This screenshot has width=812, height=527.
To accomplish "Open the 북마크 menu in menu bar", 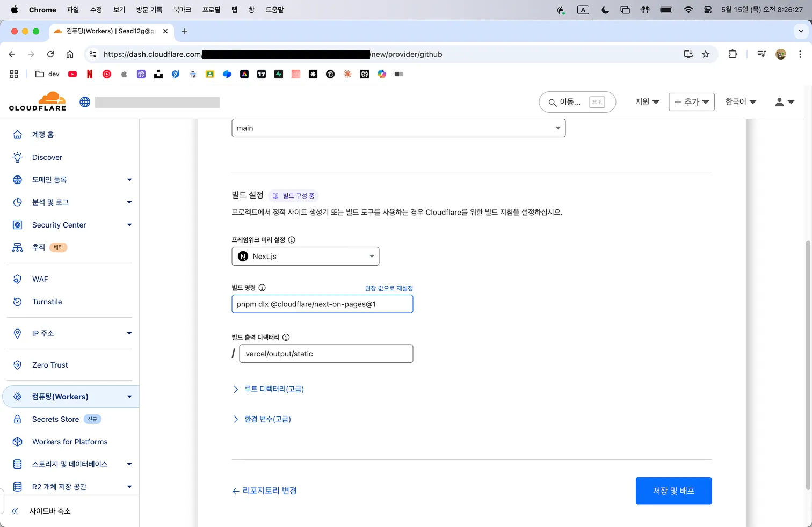I will point(182,10).
